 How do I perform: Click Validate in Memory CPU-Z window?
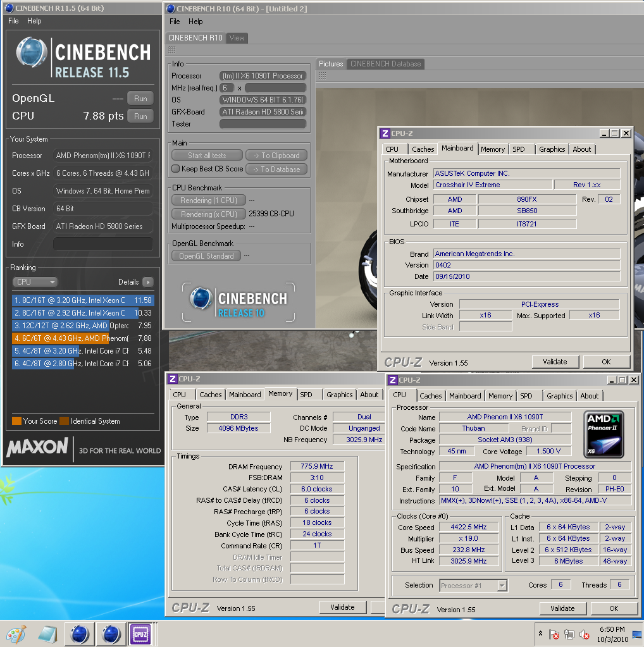coord(343,607)
